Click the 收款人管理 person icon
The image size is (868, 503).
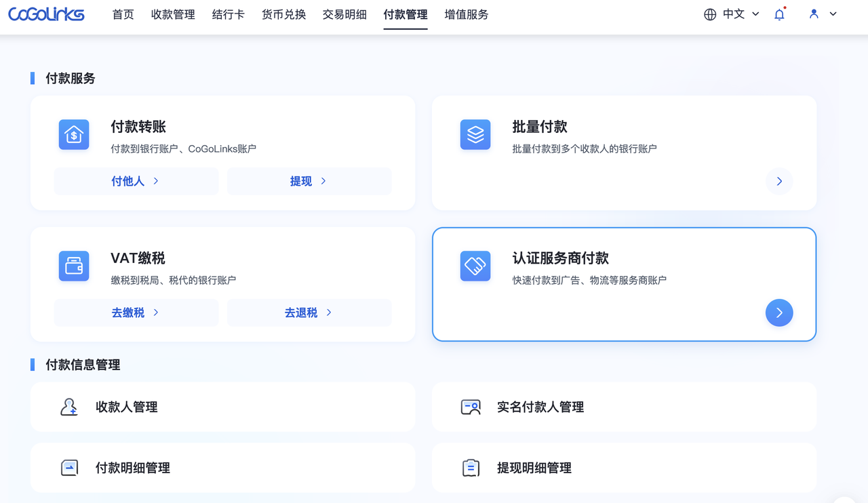69,407
